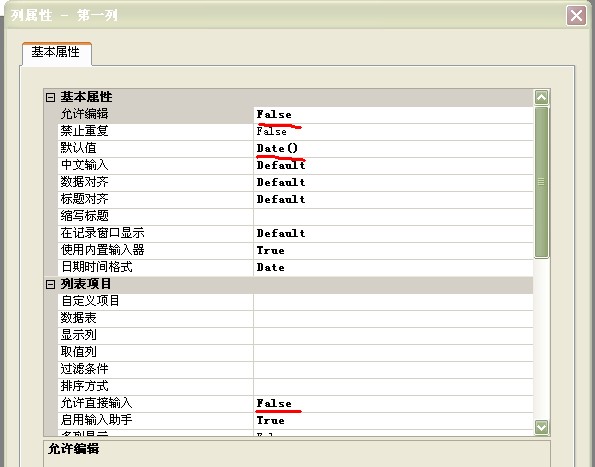This screenshot has width=595, height=467.
Task: Click the empty 缩写标题 value field
Action: click(393, 216)
